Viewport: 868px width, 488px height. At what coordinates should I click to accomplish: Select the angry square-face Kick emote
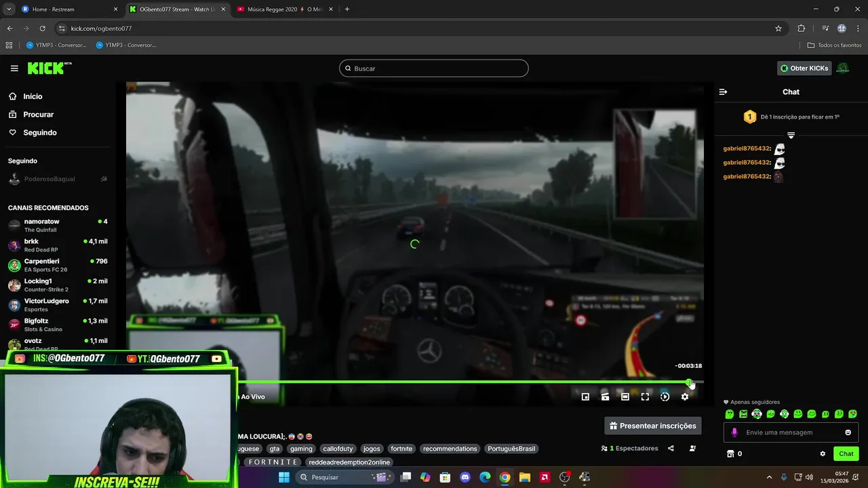pos(743,414)
